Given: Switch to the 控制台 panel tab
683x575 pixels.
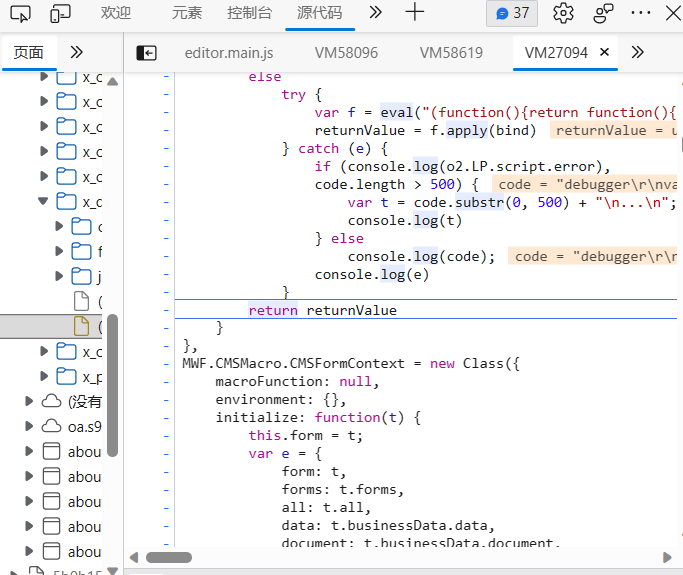Looking at the screenshot, I should point(249,13).
